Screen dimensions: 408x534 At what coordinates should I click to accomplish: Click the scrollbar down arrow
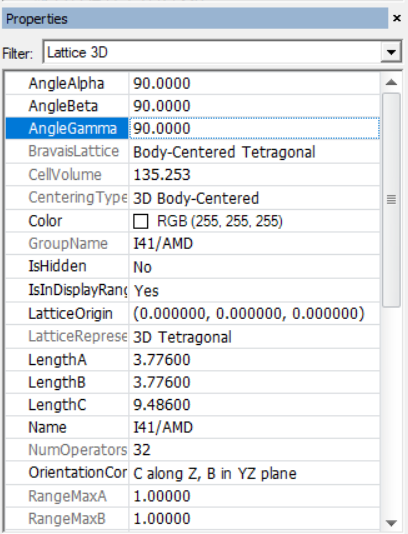click(x=391, y=523)
